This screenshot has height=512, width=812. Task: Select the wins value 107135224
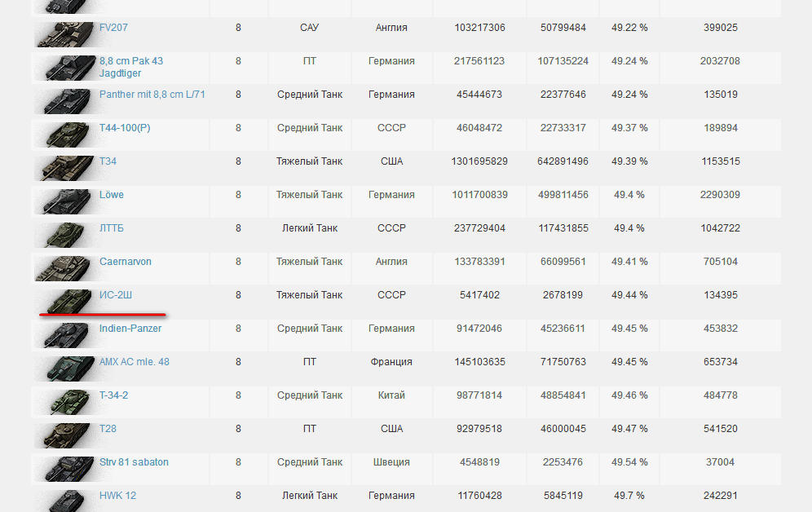(563, 61)
